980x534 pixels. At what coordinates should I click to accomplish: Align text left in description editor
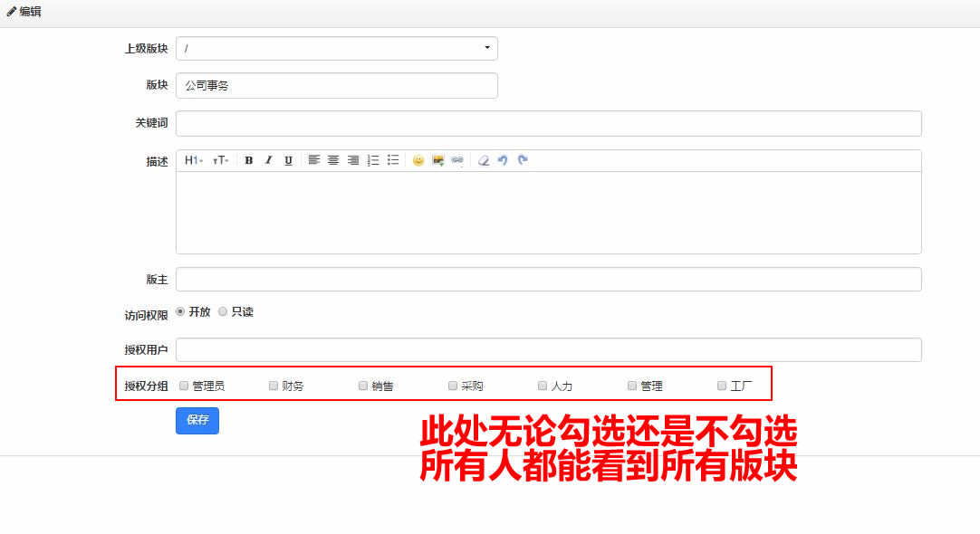coord(313,160)
